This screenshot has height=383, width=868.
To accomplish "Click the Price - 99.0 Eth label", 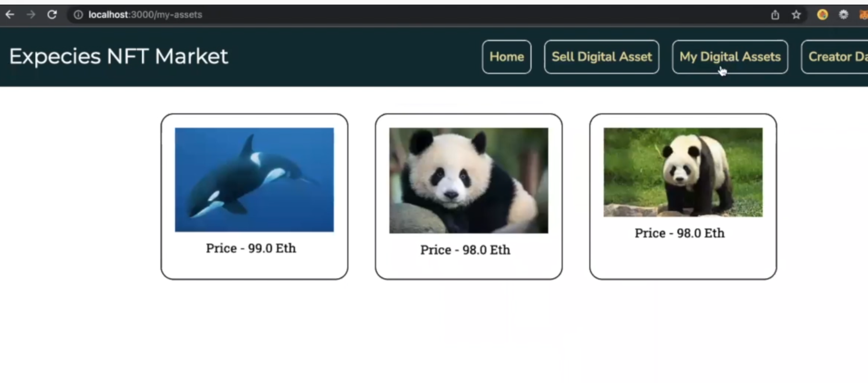I will [251, 248].
